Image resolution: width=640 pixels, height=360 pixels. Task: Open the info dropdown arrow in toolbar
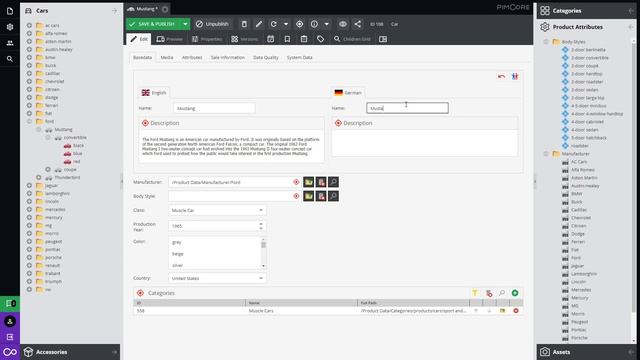(327, 24)
